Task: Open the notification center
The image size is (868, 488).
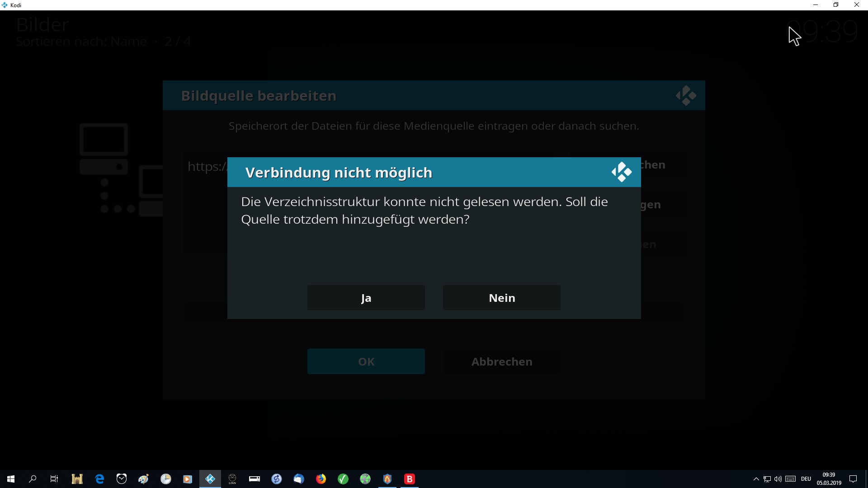Action: [853, 479]
